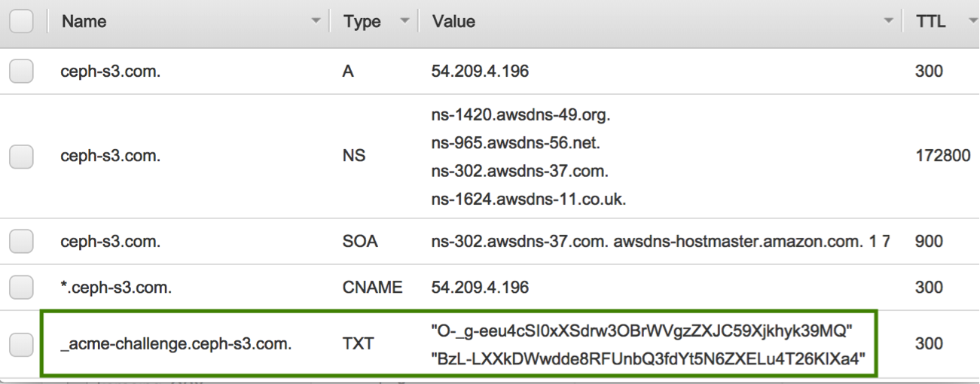This screenshot has width=980, height=384.
Task: Click the Name column header label
Action: pyautogui.click(x=84, y=23)
